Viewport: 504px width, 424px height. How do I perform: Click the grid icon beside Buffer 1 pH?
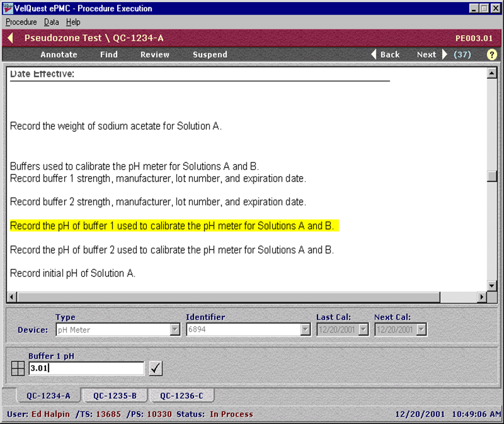18,369
